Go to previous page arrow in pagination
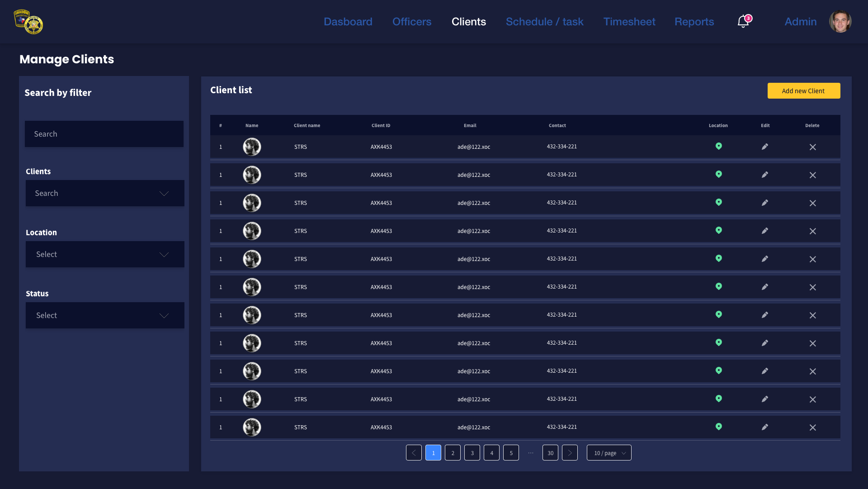 [x=414, y=453]
